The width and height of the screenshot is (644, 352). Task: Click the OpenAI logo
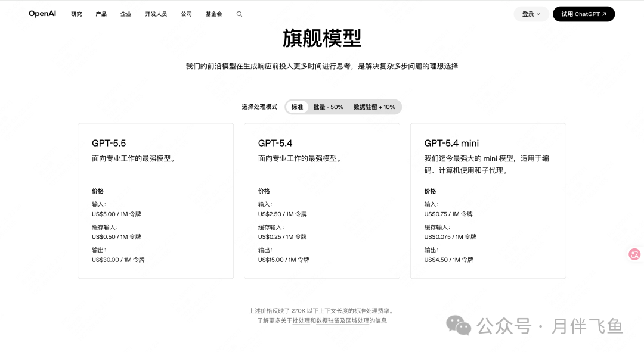click(x=42, y=14)
